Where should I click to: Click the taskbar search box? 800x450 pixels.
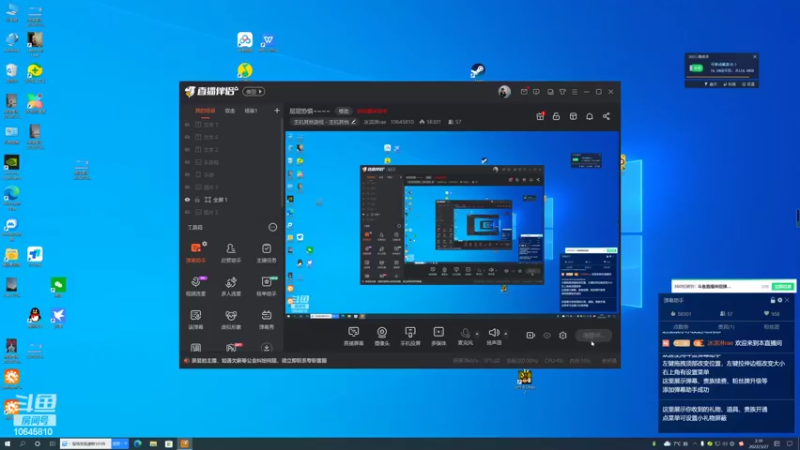click(x=86, y=444)
